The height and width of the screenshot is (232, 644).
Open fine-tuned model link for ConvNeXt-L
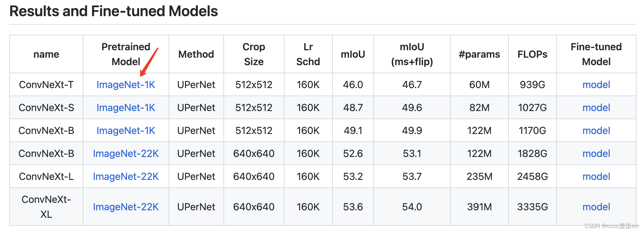tap(596, 176)
